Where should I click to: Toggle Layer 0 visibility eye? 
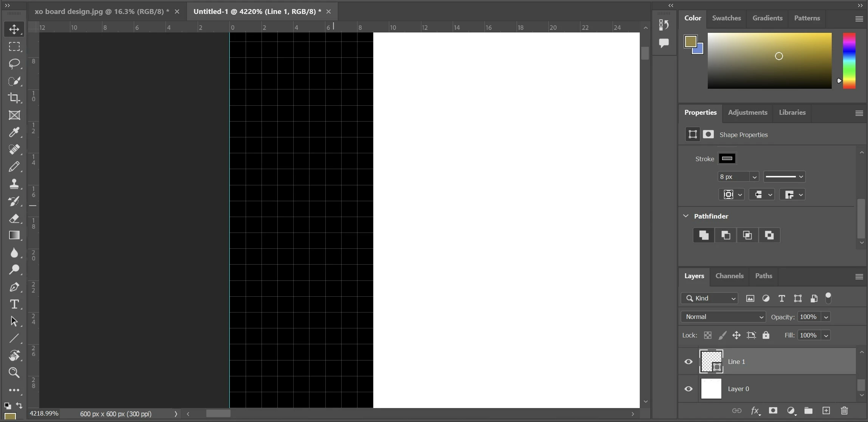689,389
